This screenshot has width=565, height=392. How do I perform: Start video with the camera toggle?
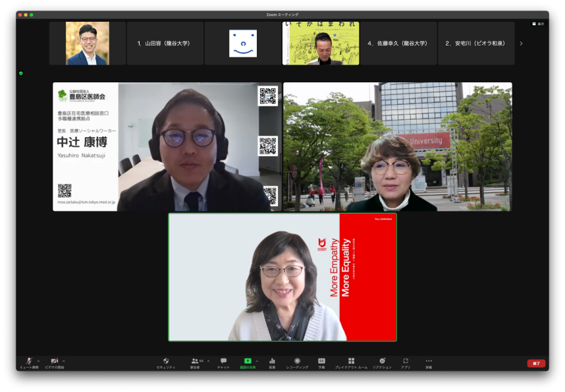click(55, 362)
